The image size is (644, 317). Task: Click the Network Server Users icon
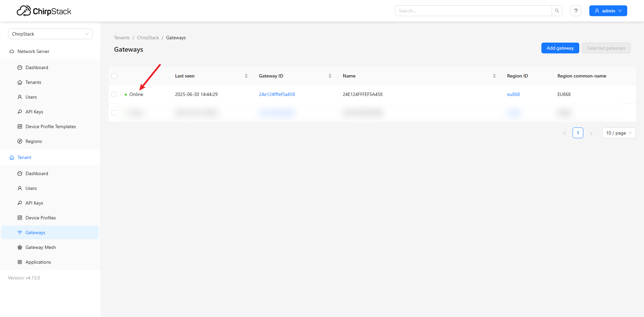20,97
